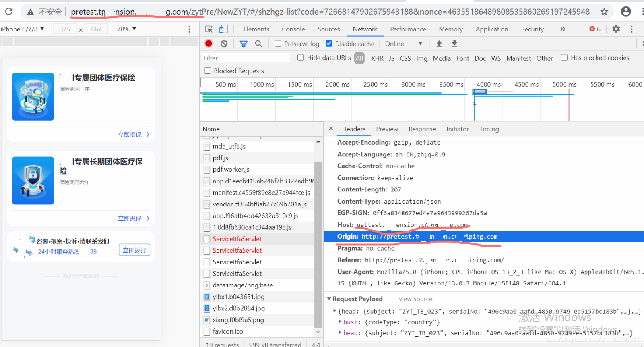Check the Hide data URLs checkbox

point(301,58)
